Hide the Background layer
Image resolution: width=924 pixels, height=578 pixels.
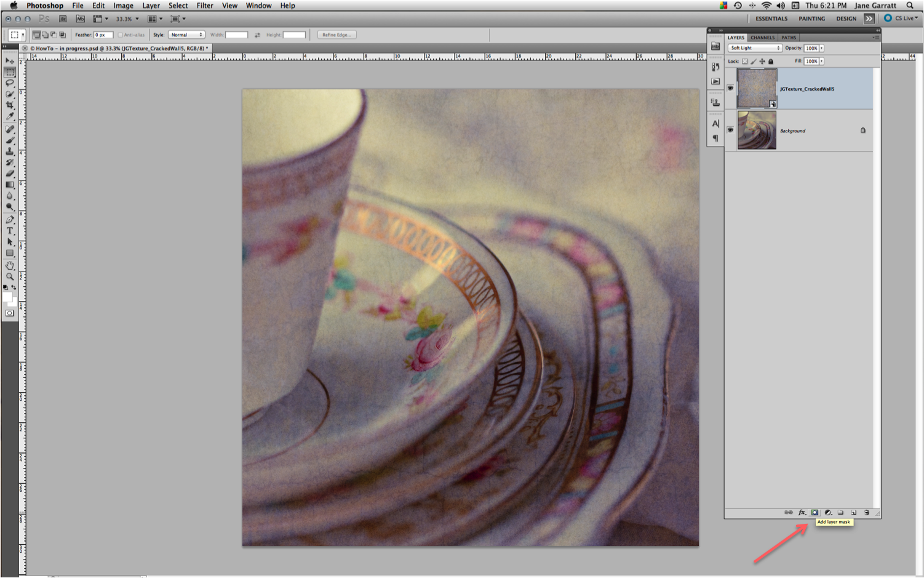(x=730, y=130)
